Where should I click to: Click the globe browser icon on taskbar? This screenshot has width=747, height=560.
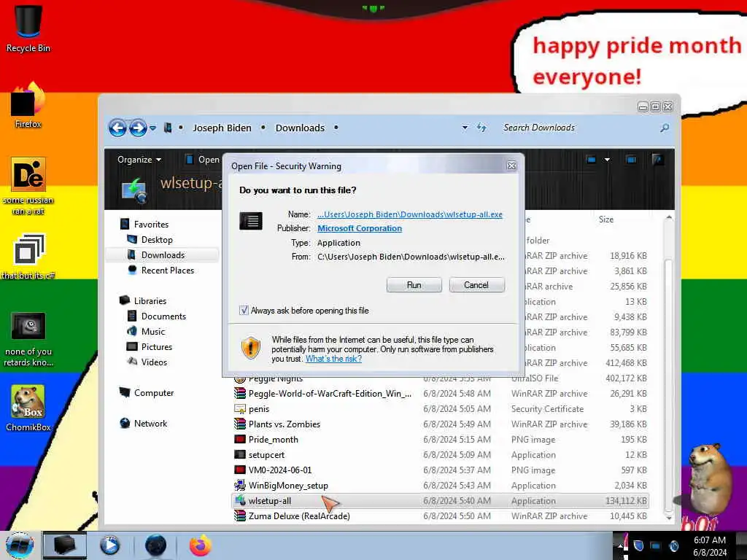(155, 545)
